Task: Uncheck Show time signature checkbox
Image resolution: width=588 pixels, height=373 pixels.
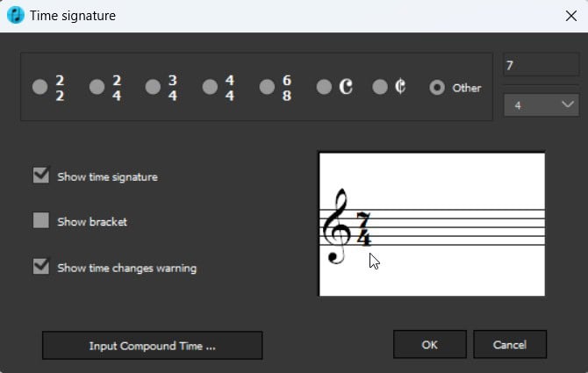Action: [x=41, y=176]
